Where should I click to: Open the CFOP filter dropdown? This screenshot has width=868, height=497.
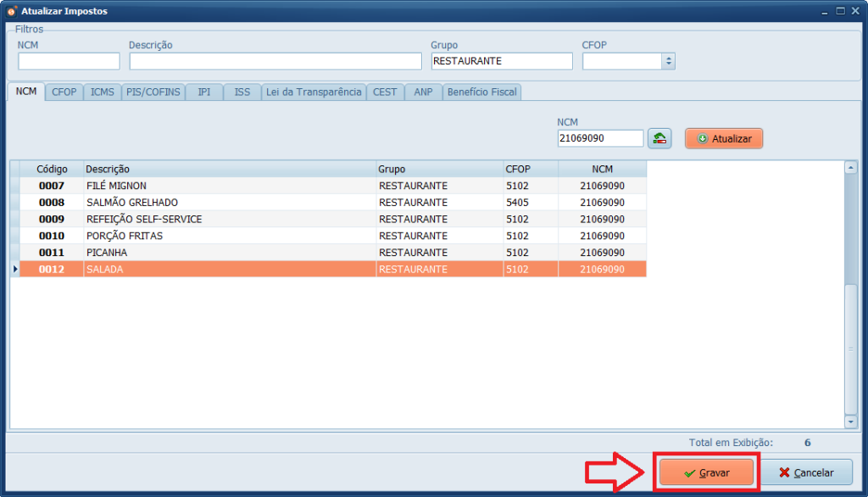tap(668, 61)
